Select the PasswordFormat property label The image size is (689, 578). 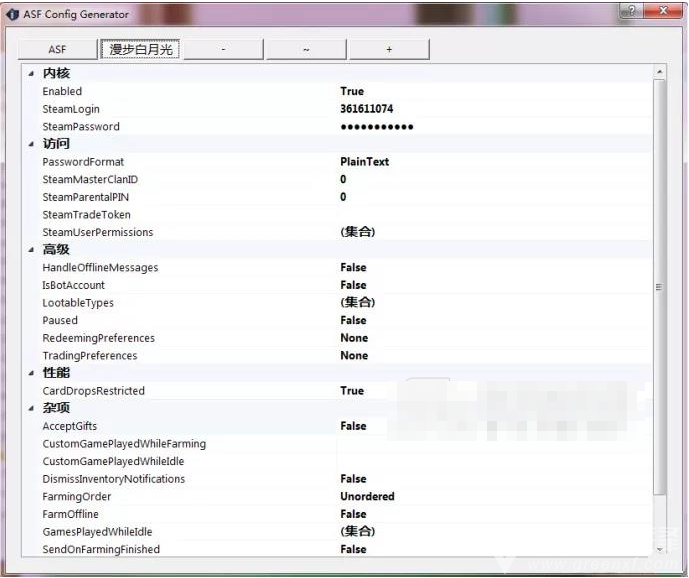pos(83,162)
